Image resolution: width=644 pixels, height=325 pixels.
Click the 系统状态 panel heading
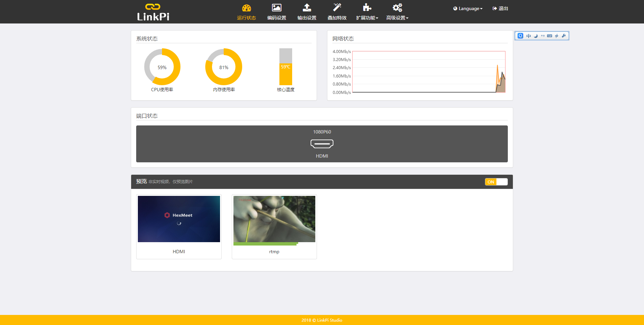tap(147, 39)
